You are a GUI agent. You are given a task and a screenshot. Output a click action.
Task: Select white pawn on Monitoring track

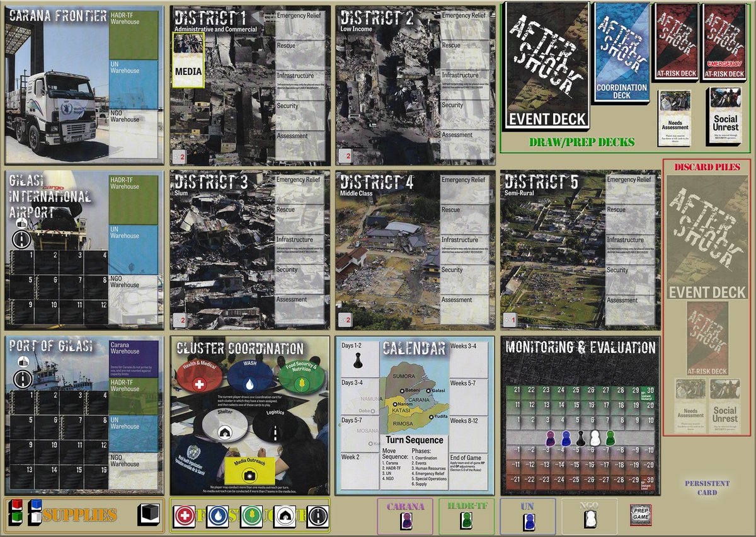pos(595,437)
